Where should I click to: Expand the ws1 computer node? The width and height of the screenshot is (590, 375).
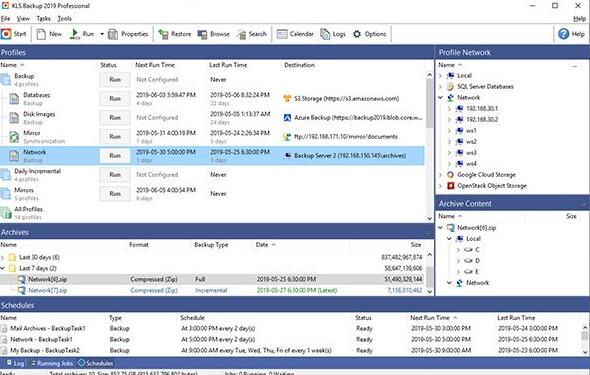[x=449, y=131]
